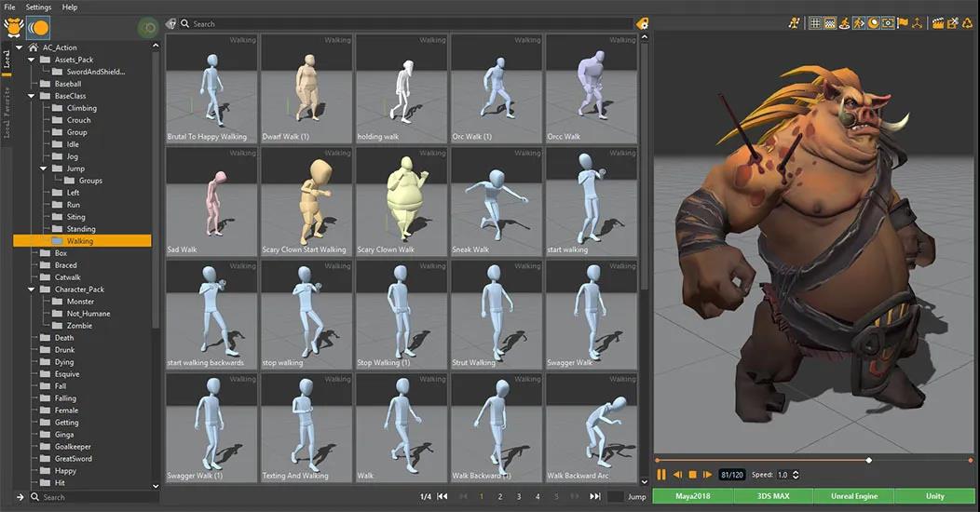This screenshot has width=980, height=512.
Task: Collapse the Character_Pack folder
Action: [32, 290]
